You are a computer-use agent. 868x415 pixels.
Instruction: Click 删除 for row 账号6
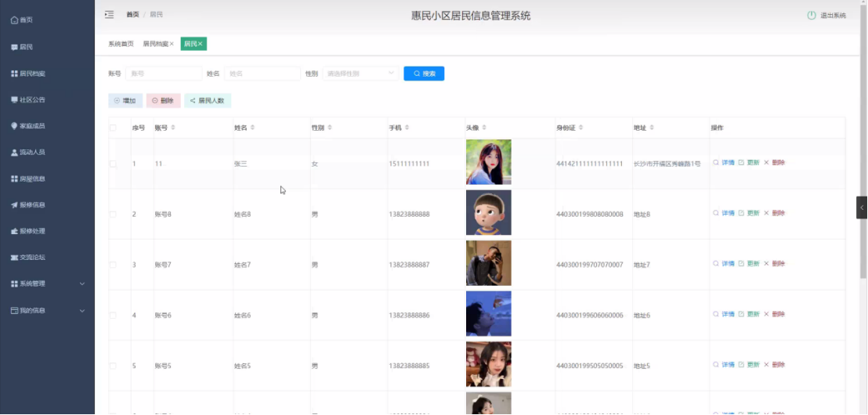(x=775, y=314)
